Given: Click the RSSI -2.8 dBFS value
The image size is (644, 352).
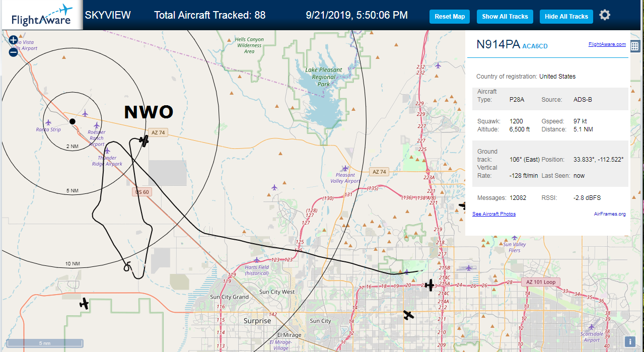Looking at the screenshot, I should coord(587,198).
